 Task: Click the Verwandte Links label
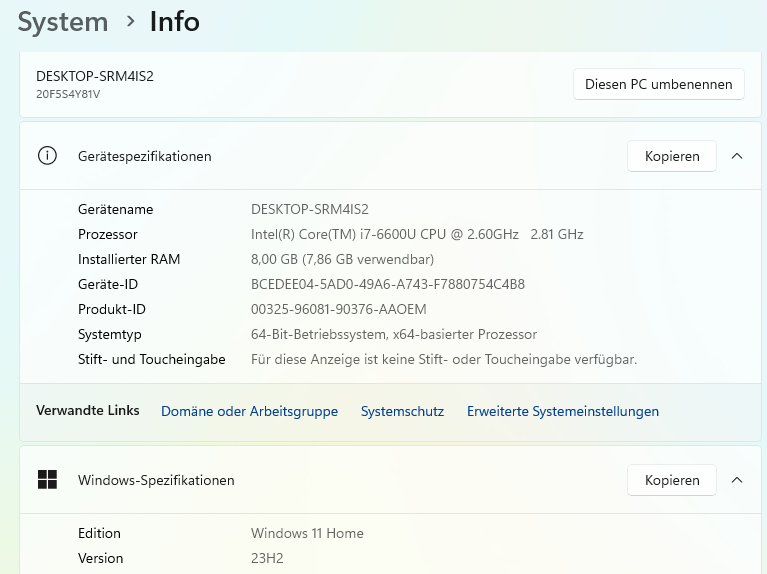pos(88,411)
